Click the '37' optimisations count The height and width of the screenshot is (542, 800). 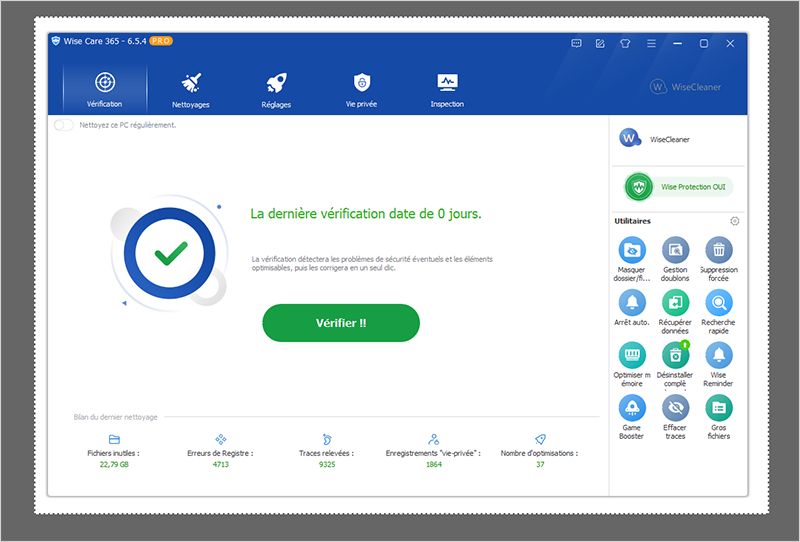540,464
